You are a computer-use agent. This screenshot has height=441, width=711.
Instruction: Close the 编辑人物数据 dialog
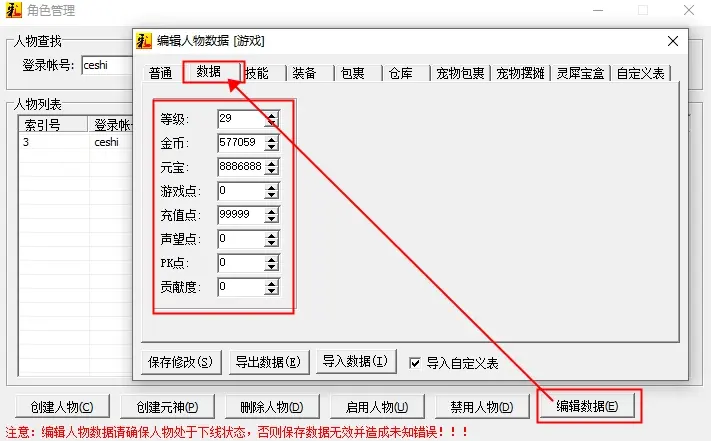673,41
